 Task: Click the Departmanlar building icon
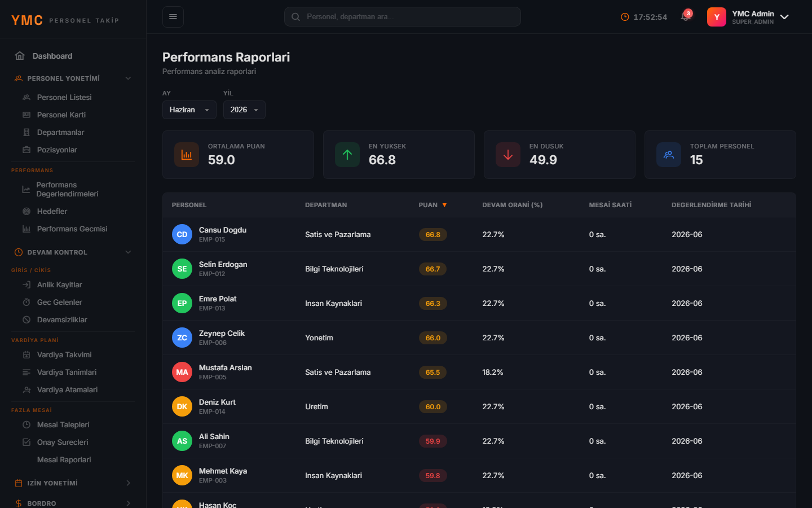[x=27, y=132]
